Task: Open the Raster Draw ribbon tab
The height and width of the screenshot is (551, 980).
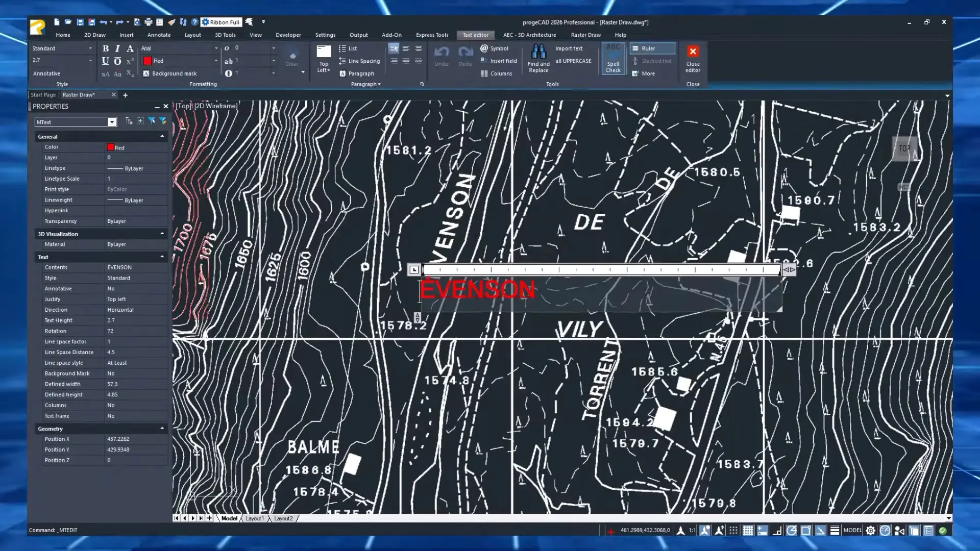Action: [x=585, y=35]
